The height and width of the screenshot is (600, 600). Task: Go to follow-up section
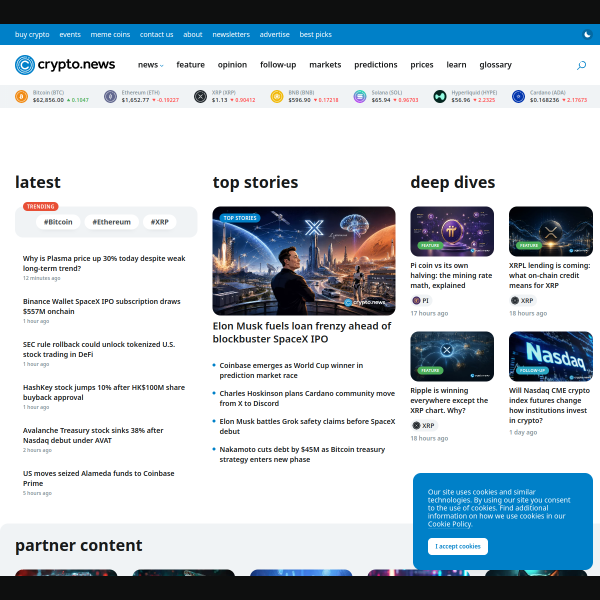pyautogui.click(x=278, y=65)
